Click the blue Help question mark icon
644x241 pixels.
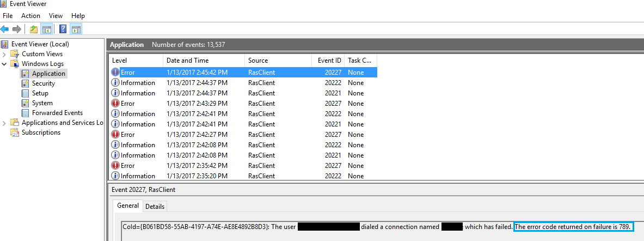coord(63,29)
